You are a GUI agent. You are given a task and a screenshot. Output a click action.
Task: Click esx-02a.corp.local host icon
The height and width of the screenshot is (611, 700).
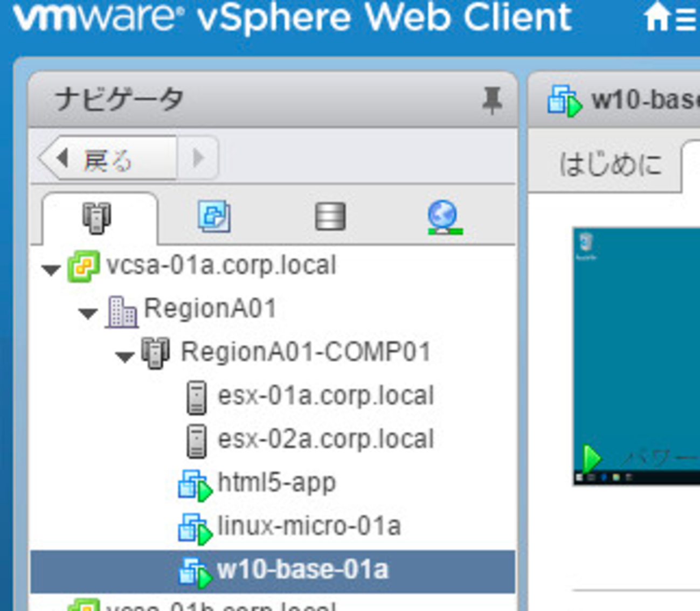196,441
